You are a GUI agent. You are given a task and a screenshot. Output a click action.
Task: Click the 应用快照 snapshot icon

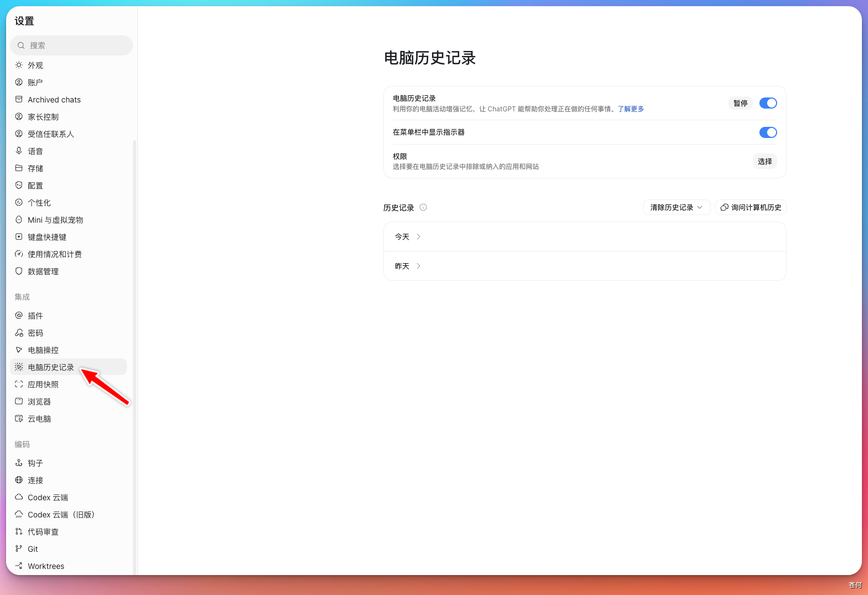point(19,384)
